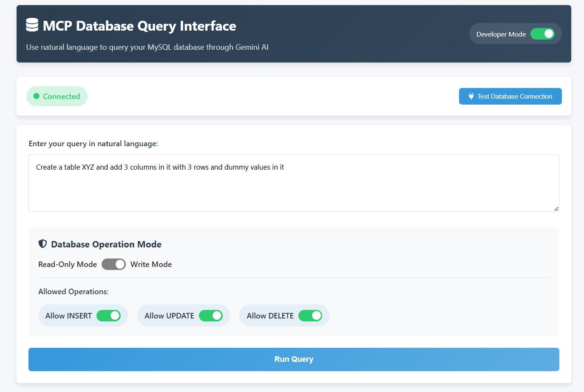Click the textarea resize handle
The width and height of the screenshot is (584, 392).
point(556,208)
